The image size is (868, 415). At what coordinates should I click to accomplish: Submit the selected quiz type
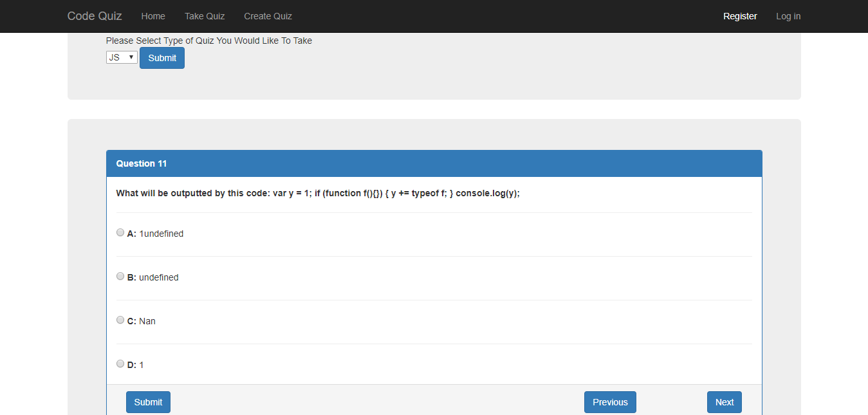[x=162, y=58]
